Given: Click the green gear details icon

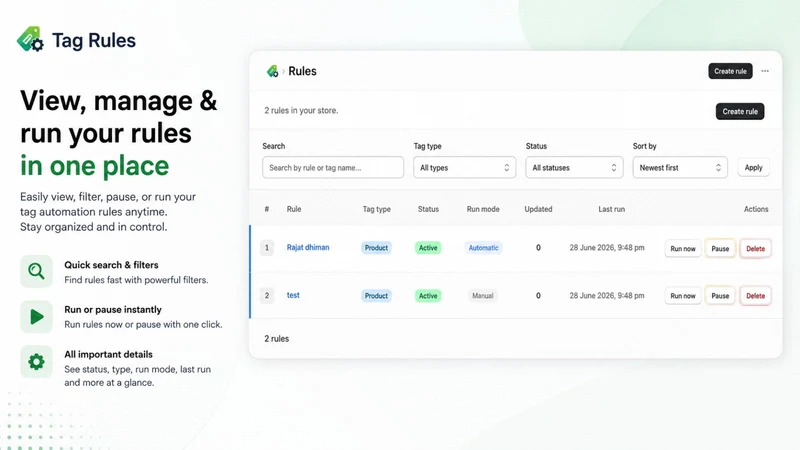Looking at the screenshot, I should click(x=36, y=362).
